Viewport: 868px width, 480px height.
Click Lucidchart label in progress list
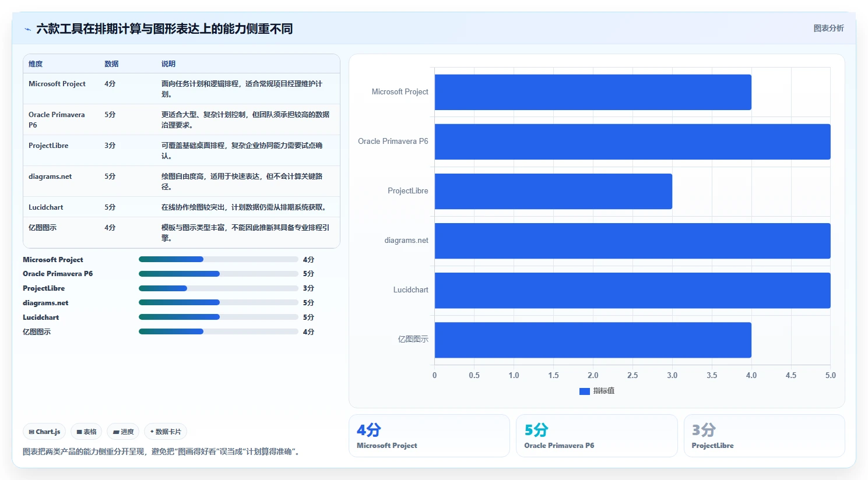pos(41,317)
